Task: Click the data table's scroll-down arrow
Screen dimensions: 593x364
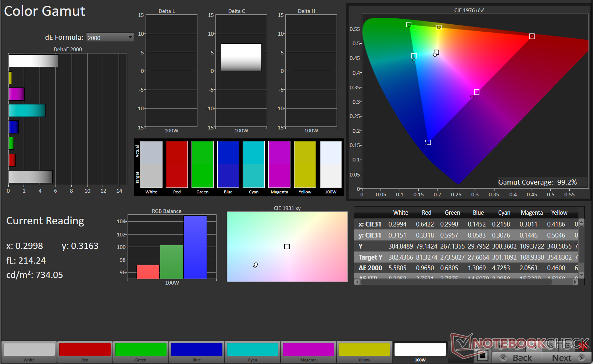Action: pos(582,275)
